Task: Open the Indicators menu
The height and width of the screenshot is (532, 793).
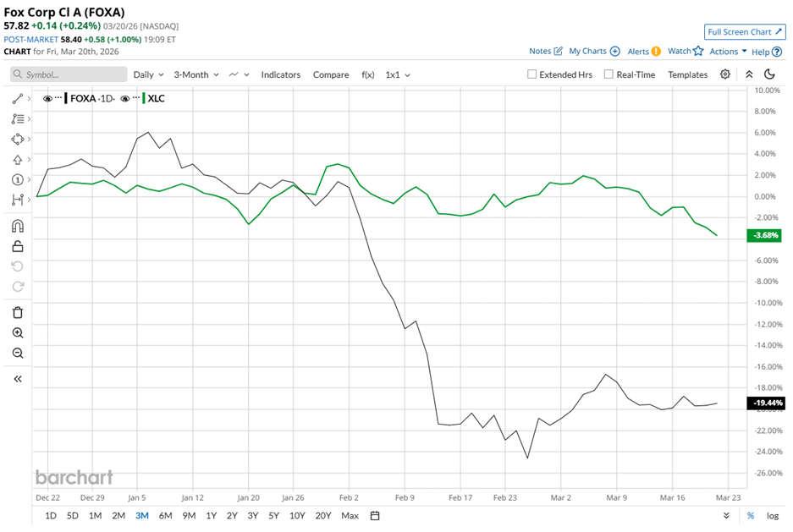Action: point(281,74)
